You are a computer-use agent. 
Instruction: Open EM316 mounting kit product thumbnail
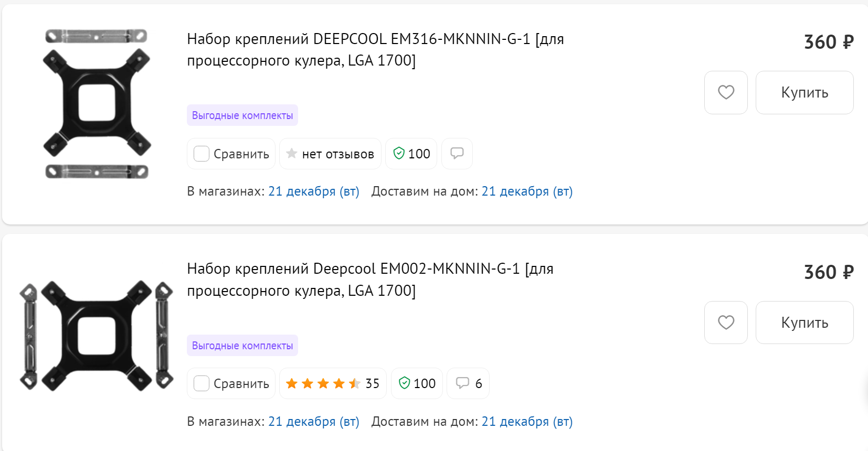point(97,104)
